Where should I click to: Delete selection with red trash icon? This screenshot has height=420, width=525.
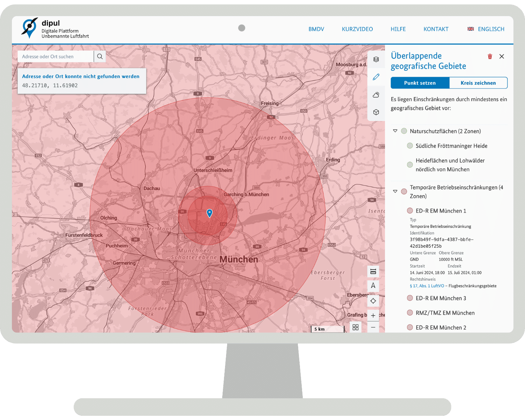click(490, 56)
